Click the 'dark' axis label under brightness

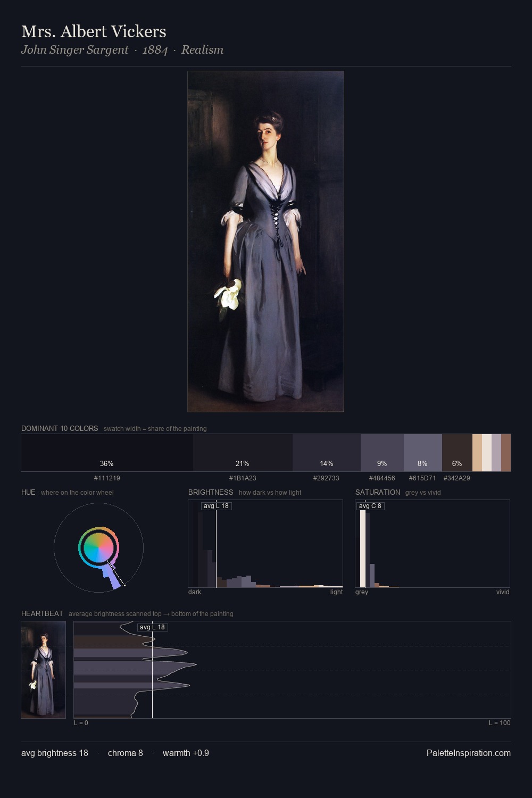click(195, 592)
